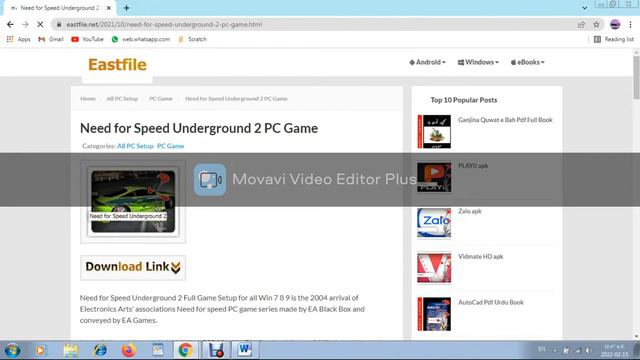The width and height of the screenshot is (640, 360).
Task: Click the AutoCad Urdu book thumbnail
Action: pyautogui.click(x=434, y=314)
